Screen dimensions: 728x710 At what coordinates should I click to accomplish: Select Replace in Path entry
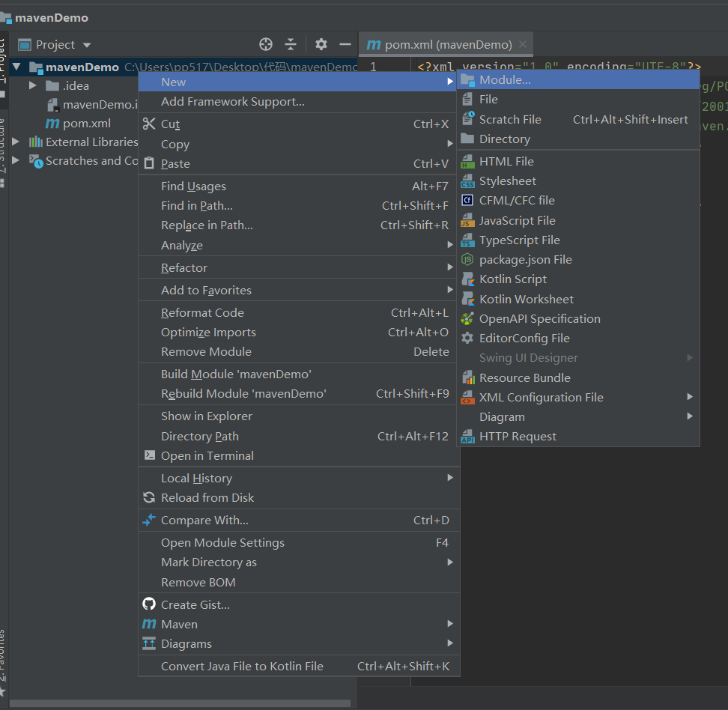297,225
